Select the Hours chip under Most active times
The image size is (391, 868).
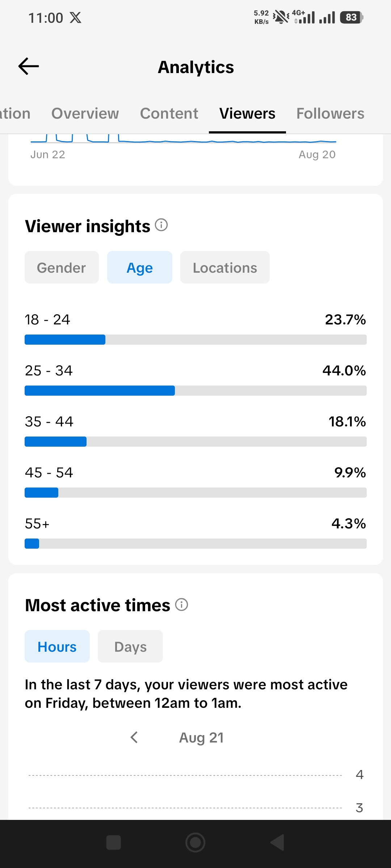coord(57,646)
